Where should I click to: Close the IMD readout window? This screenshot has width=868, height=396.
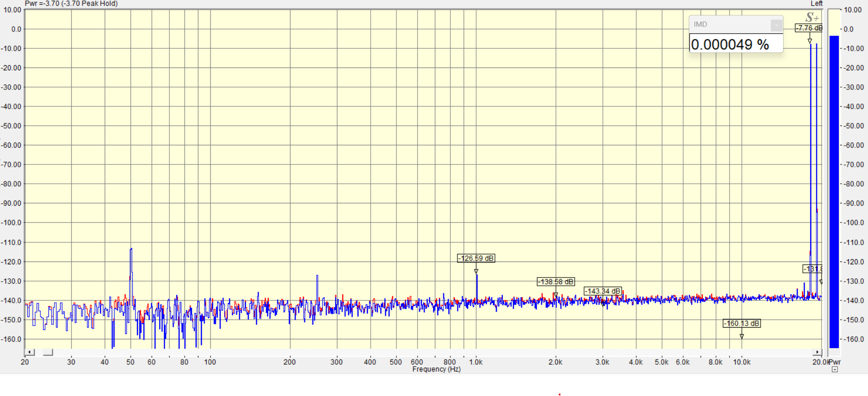coord(776,25)
